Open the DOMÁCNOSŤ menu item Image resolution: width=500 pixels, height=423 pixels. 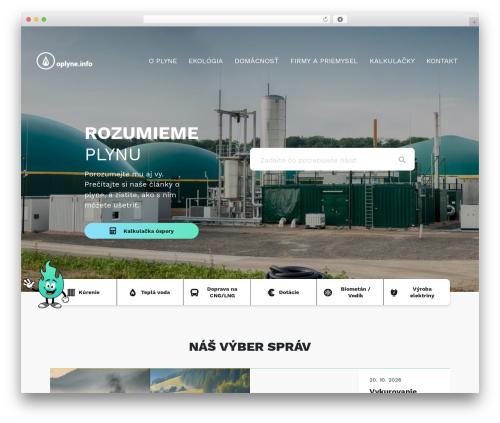pos(256,61)
